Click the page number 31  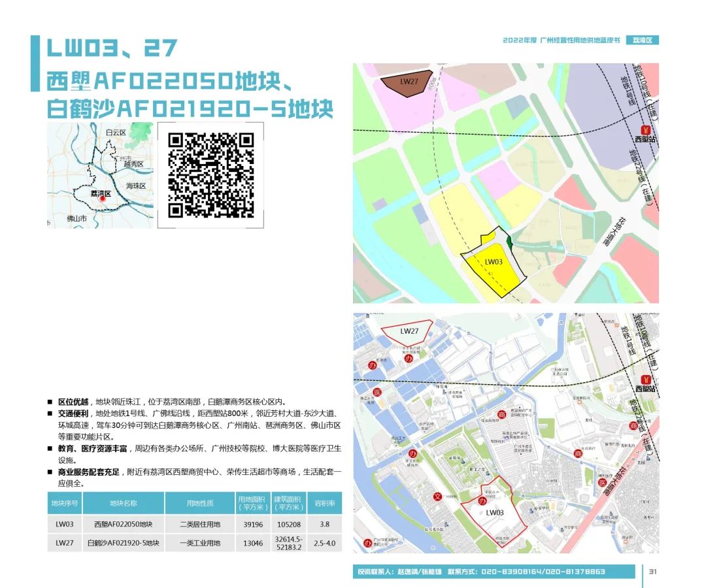tap(652, 571)
